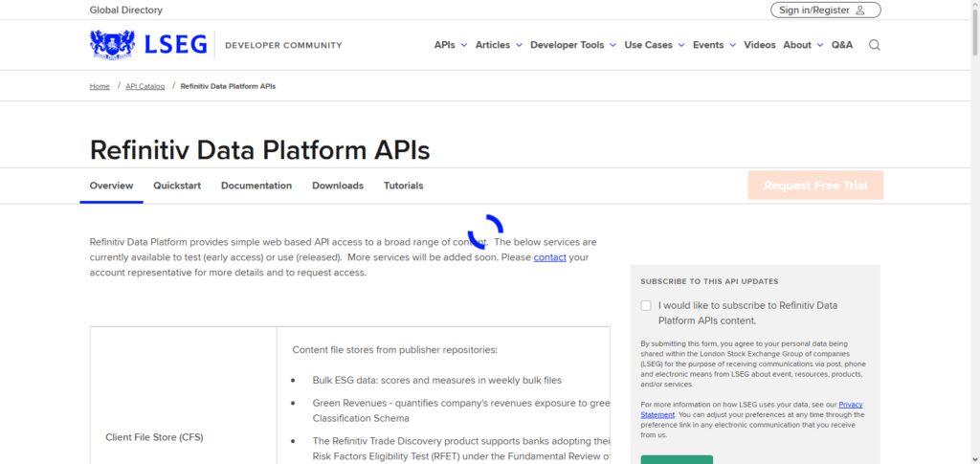Open the APIs navigation menu
The image size is (980, 464).
click(444, 45)
